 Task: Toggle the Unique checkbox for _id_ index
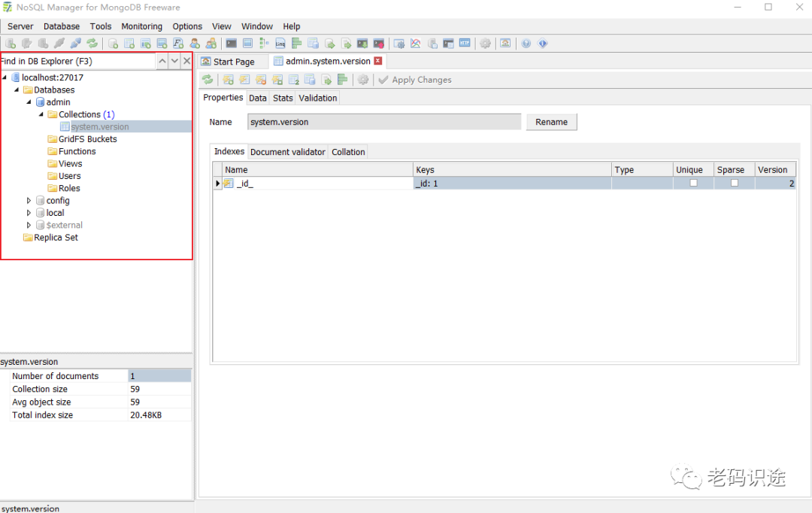coord(693,183)
